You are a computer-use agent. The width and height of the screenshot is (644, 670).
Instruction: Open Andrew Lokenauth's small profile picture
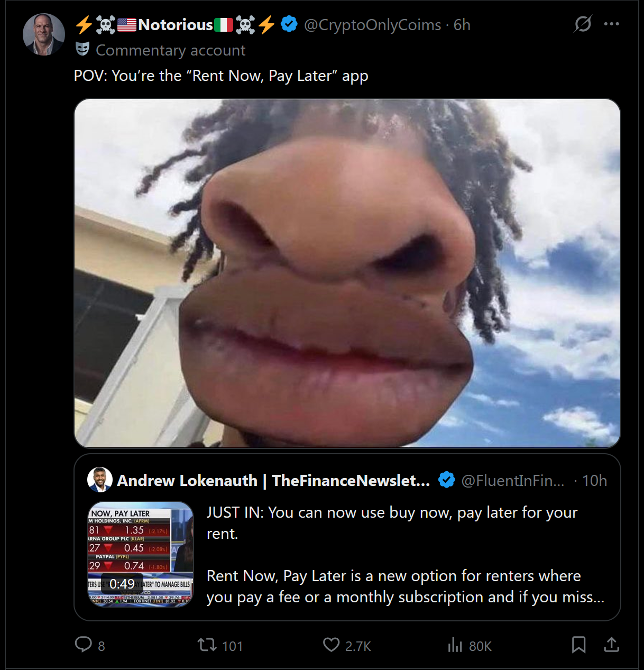point(100,480)
